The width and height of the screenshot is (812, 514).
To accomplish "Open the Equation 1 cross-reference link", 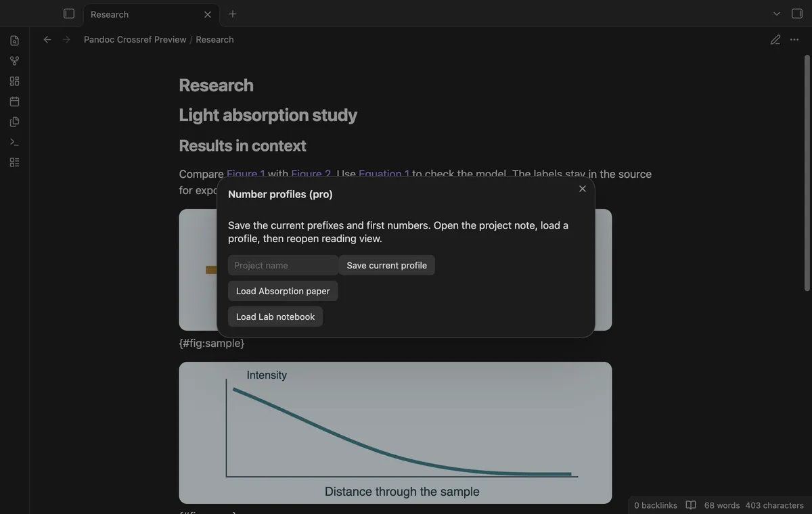I will [384, 174].
